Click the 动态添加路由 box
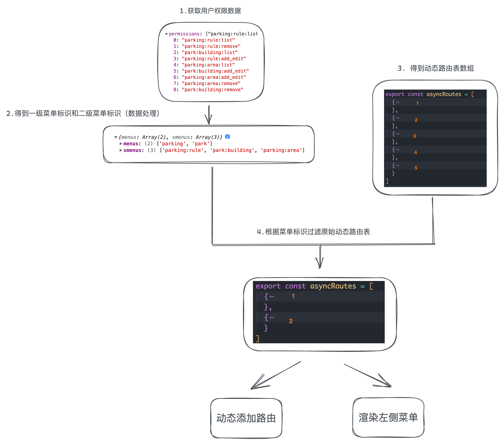 tap(246, 418)
